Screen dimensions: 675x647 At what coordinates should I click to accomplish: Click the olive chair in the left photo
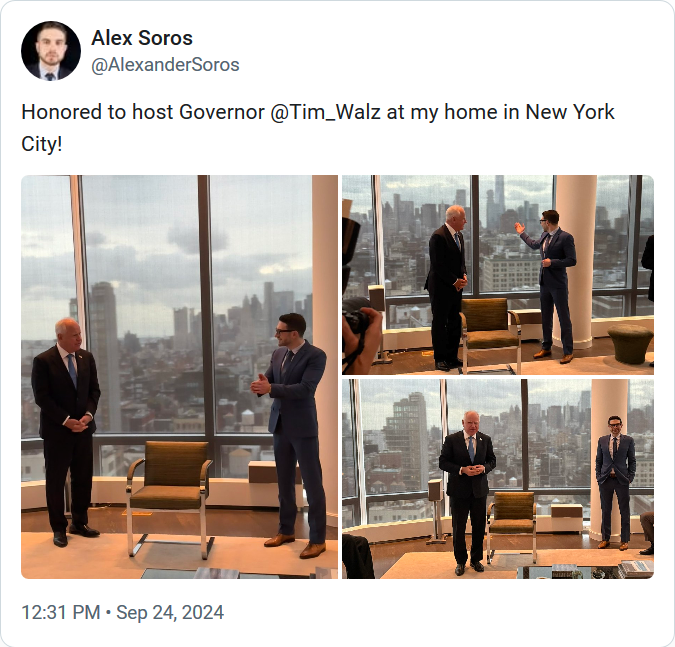coord(170,497)
